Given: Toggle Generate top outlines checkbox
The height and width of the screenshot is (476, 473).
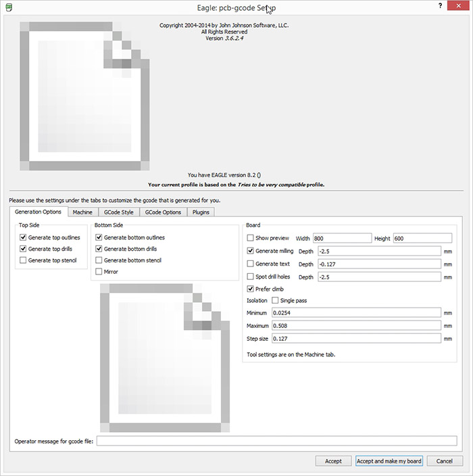Looking at the screenshot, I should (23, 237).
